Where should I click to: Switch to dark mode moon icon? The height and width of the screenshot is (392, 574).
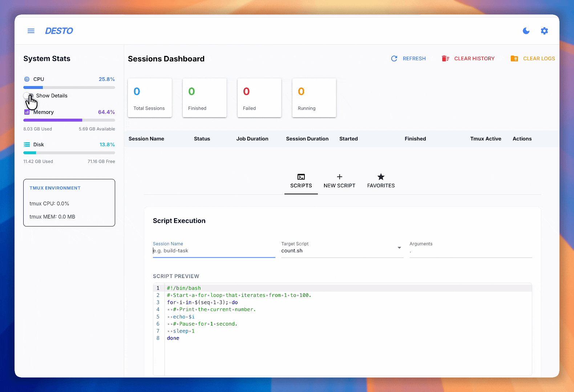(x=526, y=31)
